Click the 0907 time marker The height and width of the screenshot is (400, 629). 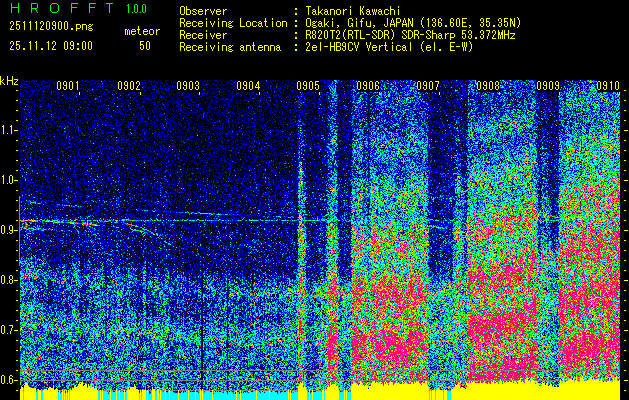pos(428,85)
